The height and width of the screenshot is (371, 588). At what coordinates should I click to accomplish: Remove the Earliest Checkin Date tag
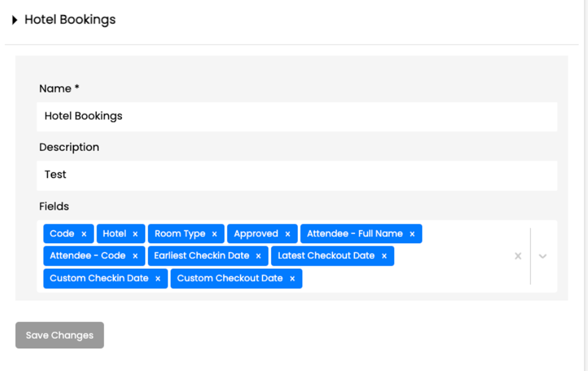point(258,256)
